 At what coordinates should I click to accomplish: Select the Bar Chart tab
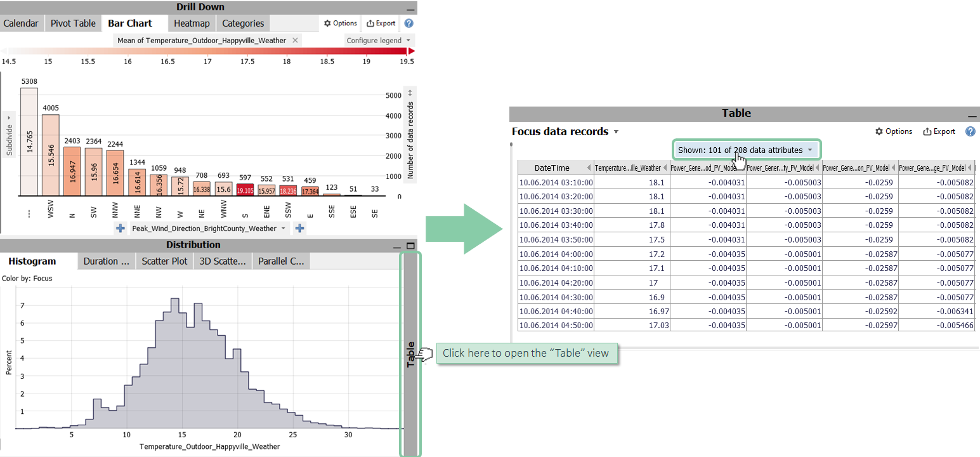130,23
